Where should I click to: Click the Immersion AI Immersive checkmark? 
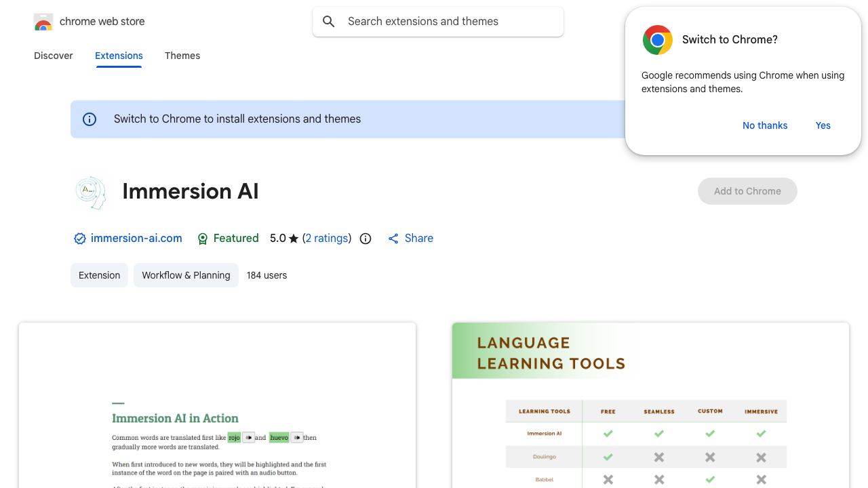click(761, 433)
